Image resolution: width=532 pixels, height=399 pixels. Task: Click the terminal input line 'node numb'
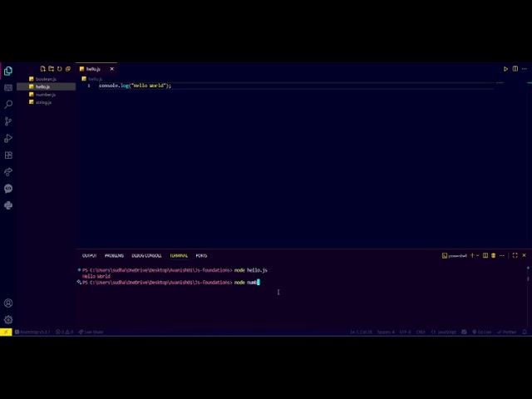click(247, 283)
